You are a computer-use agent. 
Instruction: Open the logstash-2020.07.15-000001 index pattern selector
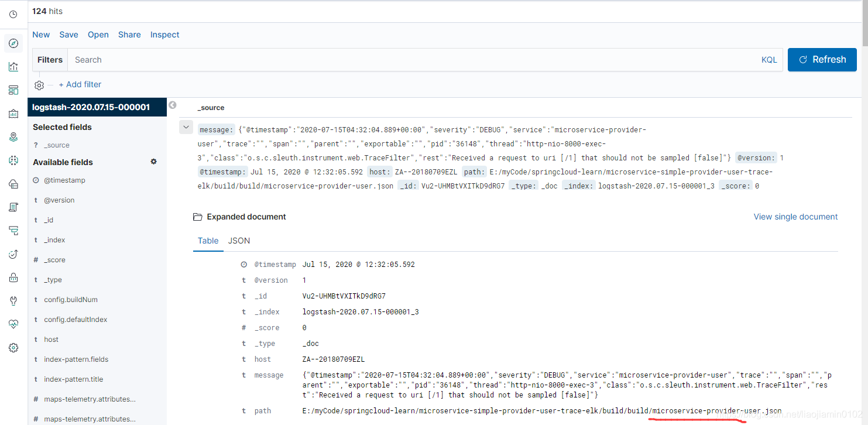pyautogui.click(x=97, y=107)
